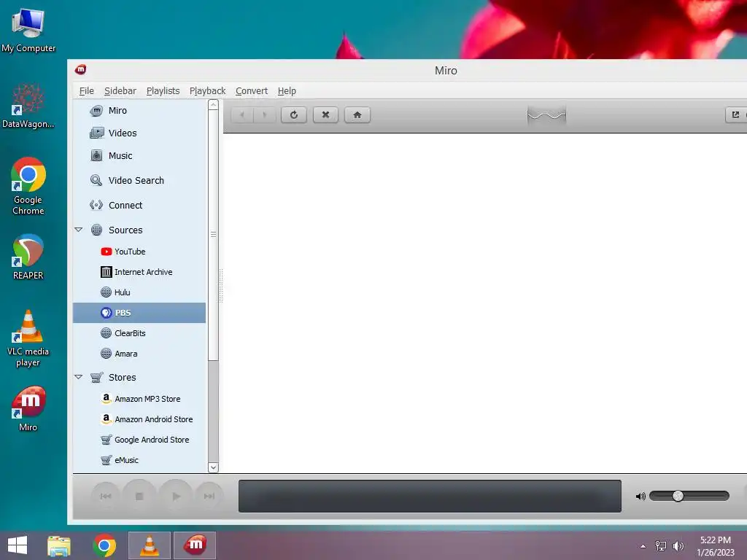Mute audio with the speaker icon

tap(640, 497)
